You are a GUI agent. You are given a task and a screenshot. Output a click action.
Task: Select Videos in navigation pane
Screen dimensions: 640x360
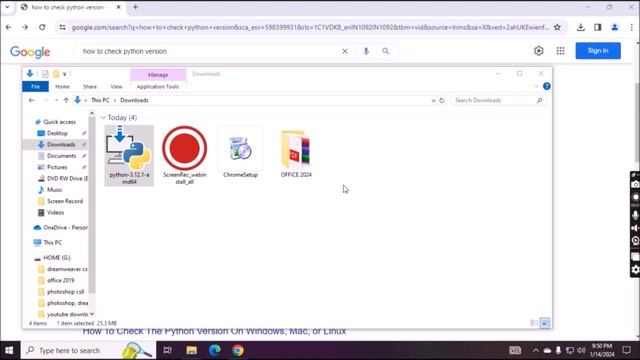(55, 213)
